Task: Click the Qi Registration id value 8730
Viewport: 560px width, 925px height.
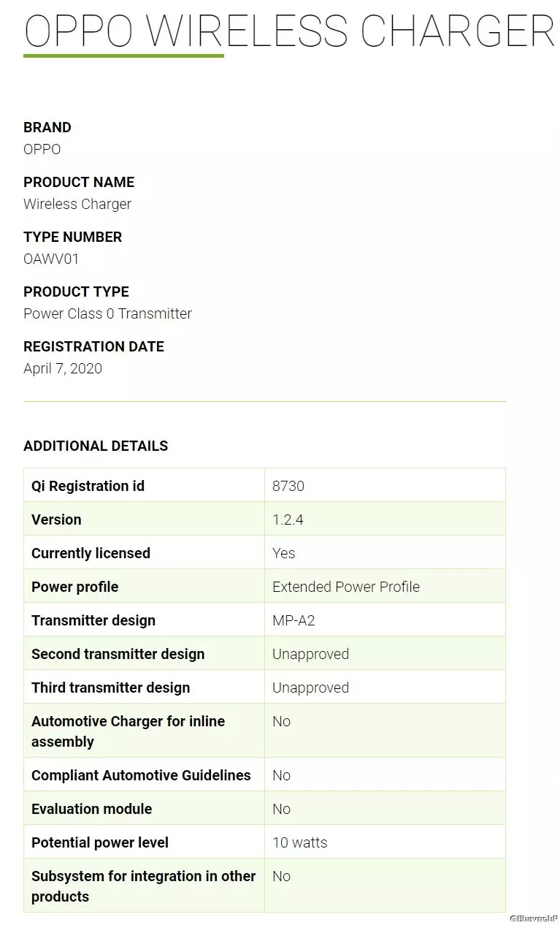Action: coord(288,486)
